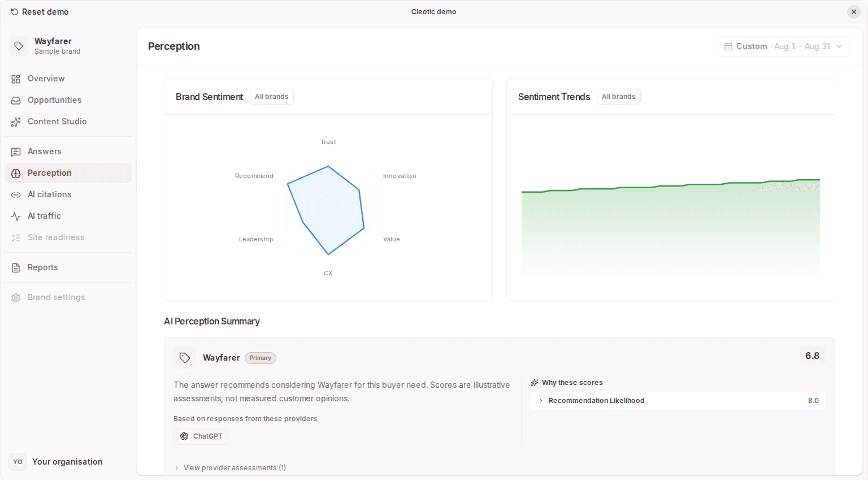Open All brands filter in Brand Sentiment

click(272, 97)
